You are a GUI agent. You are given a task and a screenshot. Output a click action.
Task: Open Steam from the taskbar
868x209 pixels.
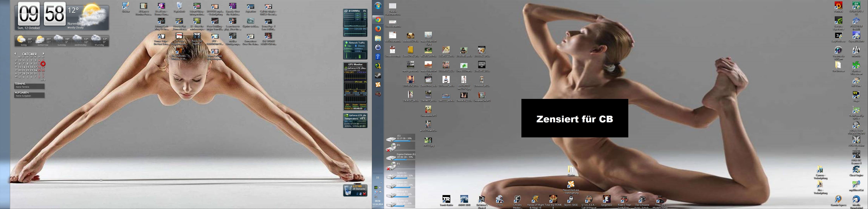[378, 75]
